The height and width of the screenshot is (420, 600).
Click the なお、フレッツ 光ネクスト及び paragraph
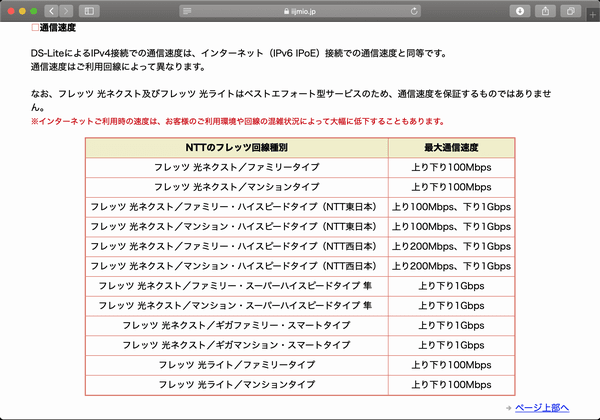point(291,100)
